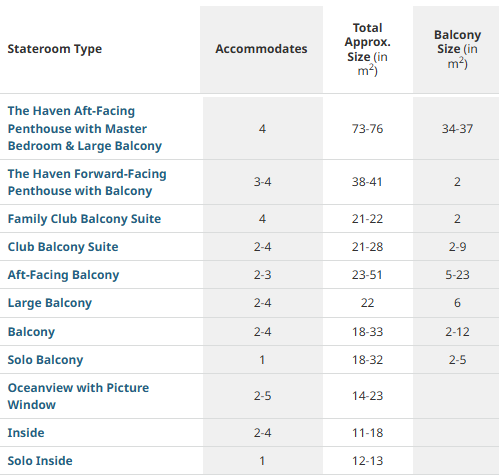The image size is (499, 475).
Task: Click the Balcony Size column header
Action: 457,49
